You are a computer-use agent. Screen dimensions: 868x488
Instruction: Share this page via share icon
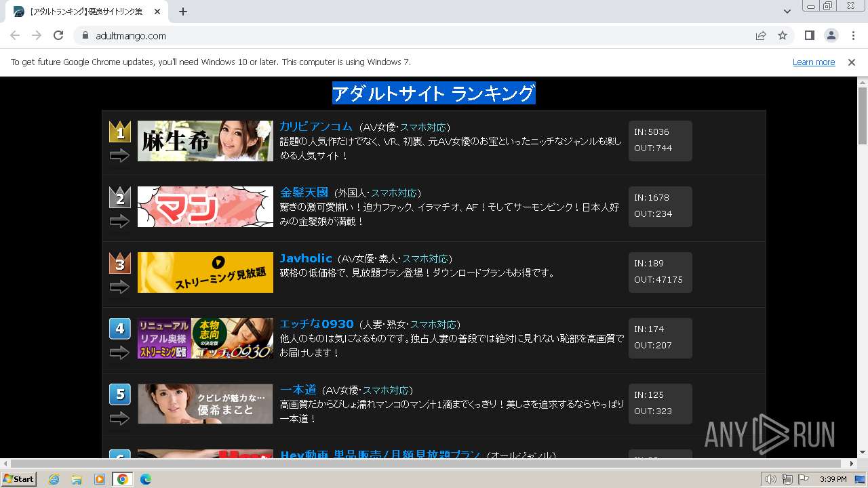(761, 35)
